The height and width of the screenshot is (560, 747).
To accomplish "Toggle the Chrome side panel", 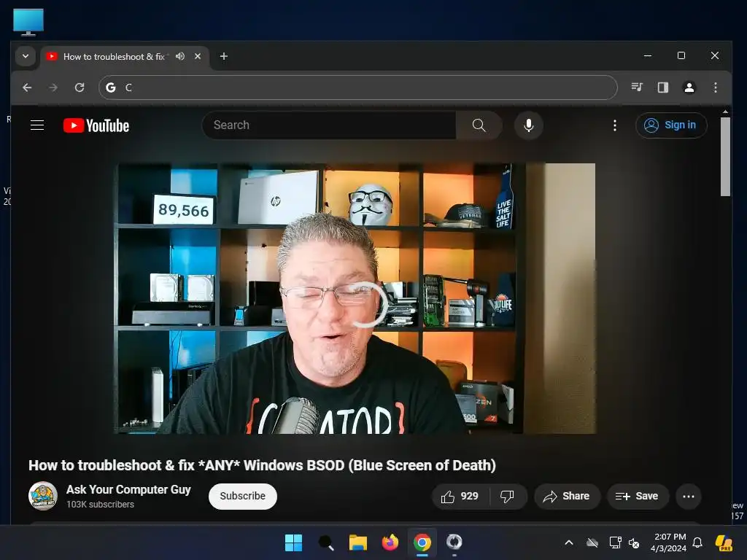I will click(x=662, y=87).
